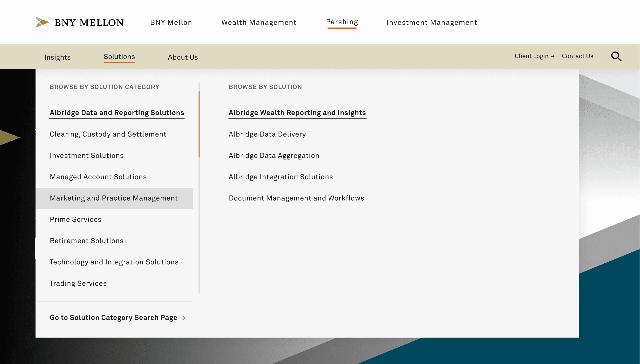The height and width of the screenshot is (364, 640).
Task: Go to Solution Category Search Page
Action: (x=117, y=317)
